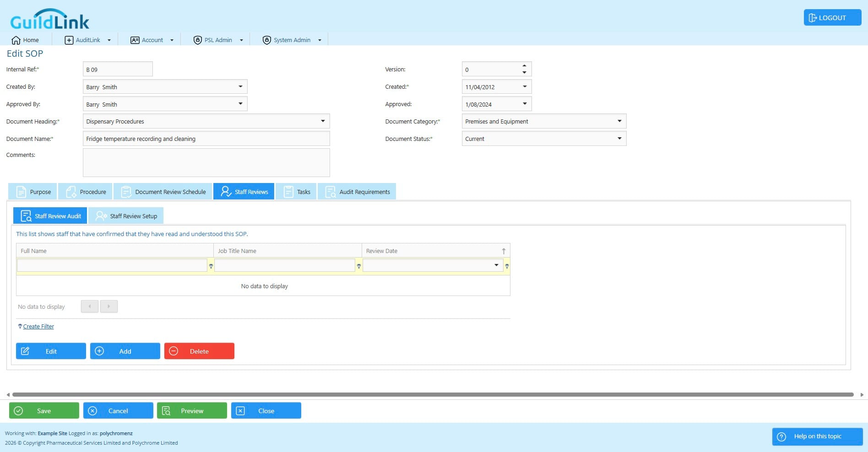The width and height of the screenshot is (868, 452).
Task: Open the Created By dropdown
Action: click(x=240, y=86)
